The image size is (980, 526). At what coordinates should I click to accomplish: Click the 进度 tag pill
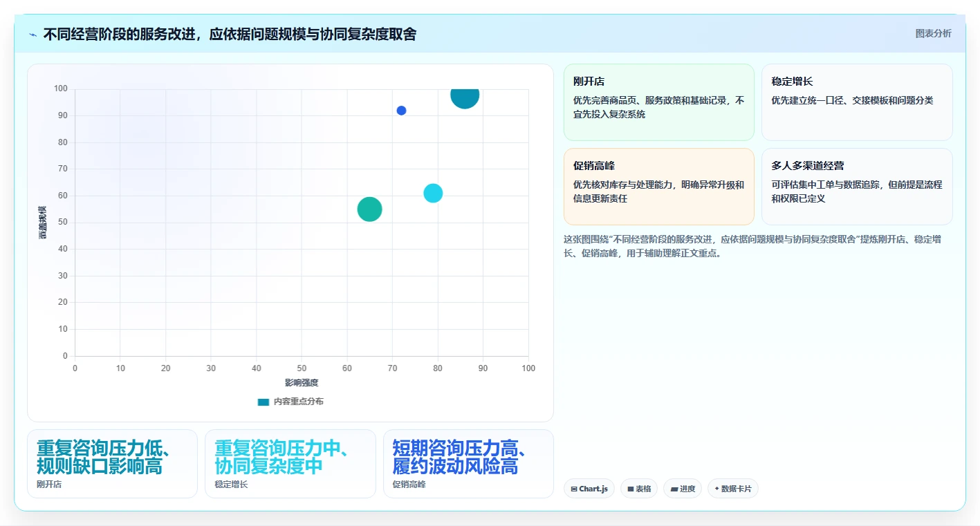[683, 489]
